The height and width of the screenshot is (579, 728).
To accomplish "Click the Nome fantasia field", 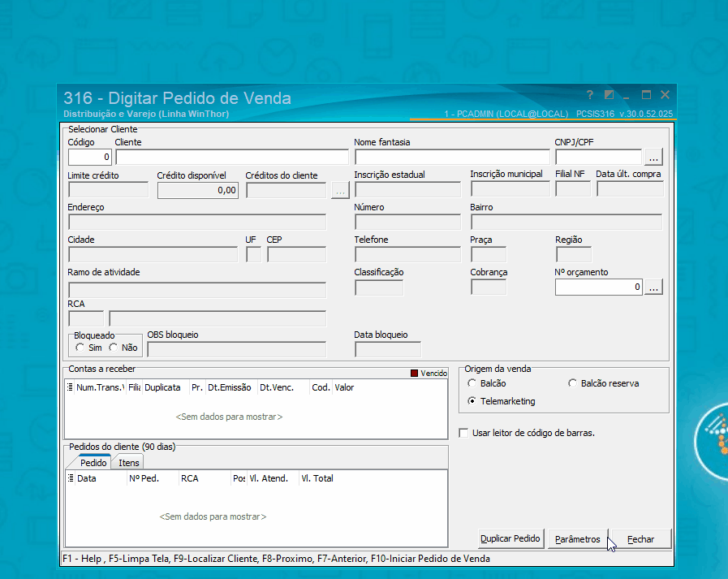I will tap(452, 157).
